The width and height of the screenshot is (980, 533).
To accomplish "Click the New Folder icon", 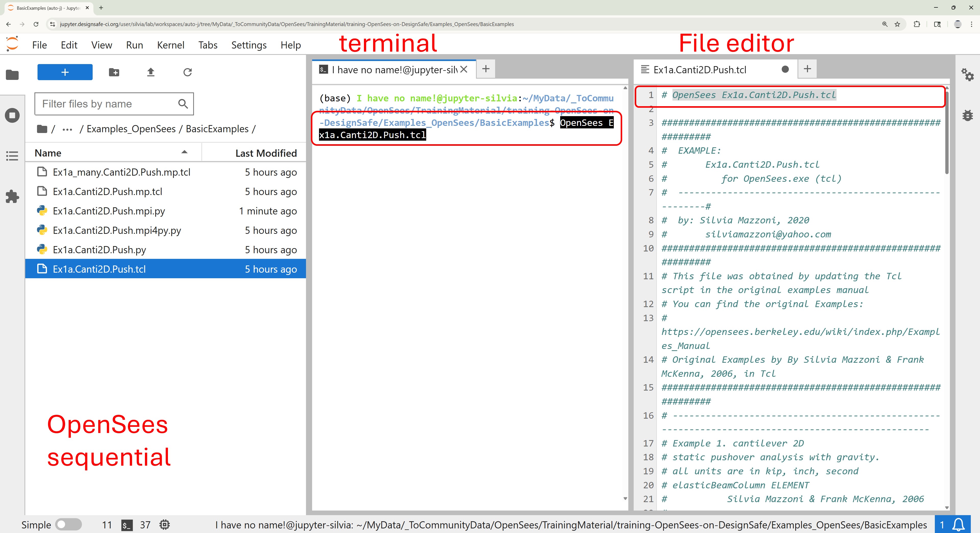I will pos(114,72).
